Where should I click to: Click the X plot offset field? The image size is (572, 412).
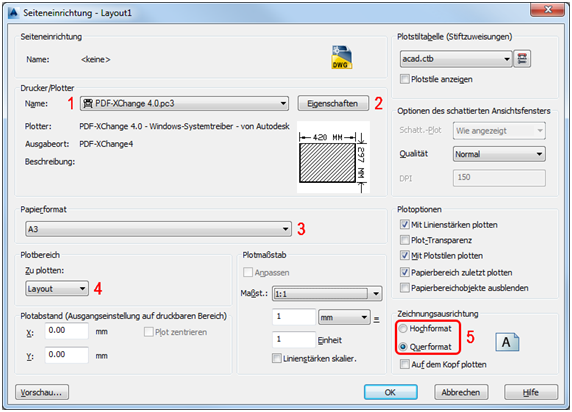(x=66, y=331)
